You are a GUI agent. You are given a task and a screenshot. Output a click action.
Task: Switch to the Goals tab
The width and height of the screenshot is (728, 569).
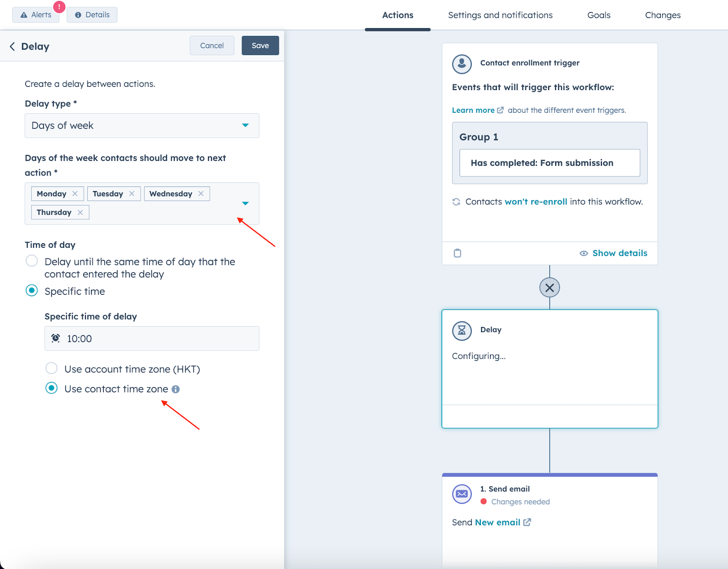pos(598,15)
